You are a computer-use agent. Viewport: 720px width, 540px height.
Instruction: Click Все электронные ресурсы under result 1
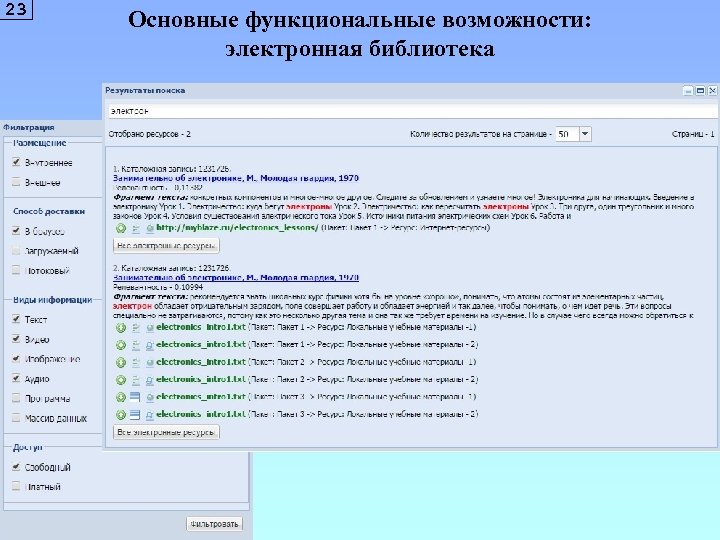point(166,246)
